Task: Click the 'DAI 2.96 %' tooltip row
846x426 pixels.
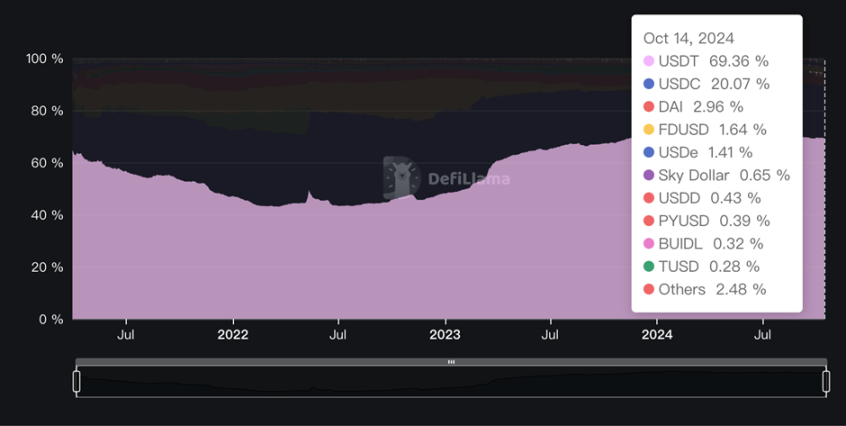Action: coord(693,107)
